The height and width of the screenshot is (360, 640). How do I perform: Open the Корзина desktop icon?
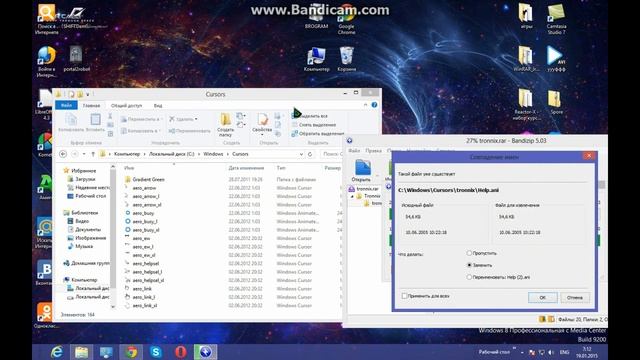(347, 60)
